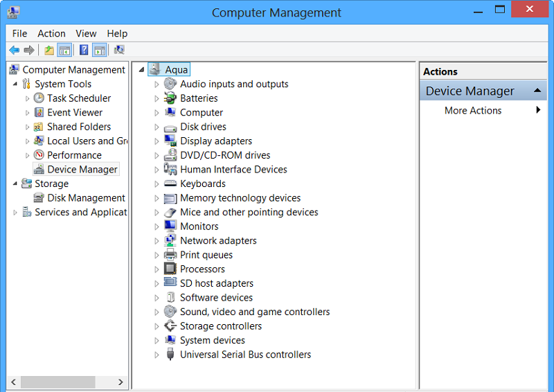Viewport: 554px width, 392px height.
Task: Collapse the Aqua computer node
Action: 142,70
